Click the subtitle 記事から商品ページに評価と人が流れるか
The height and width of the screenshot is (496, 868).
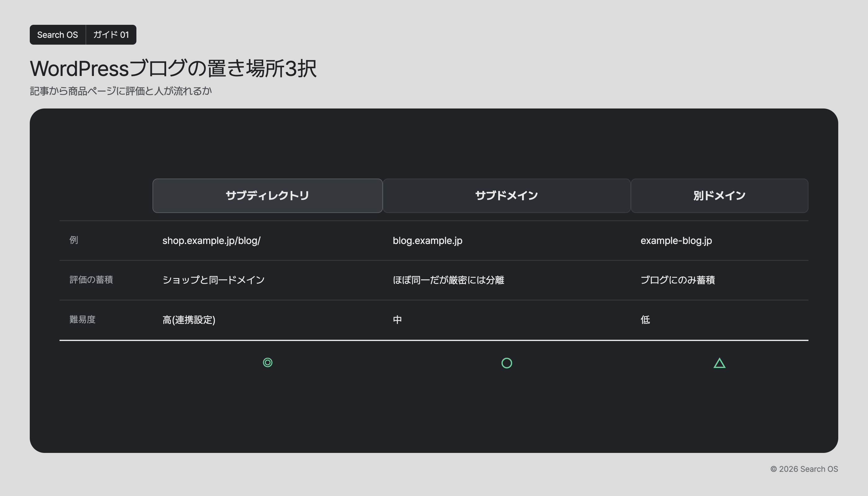click(121, 91)
